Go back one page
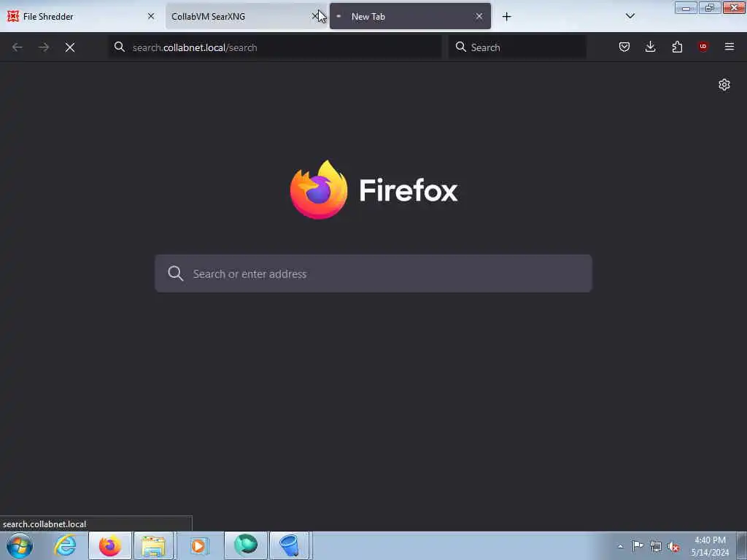747x560 pixels. (18, 47)
